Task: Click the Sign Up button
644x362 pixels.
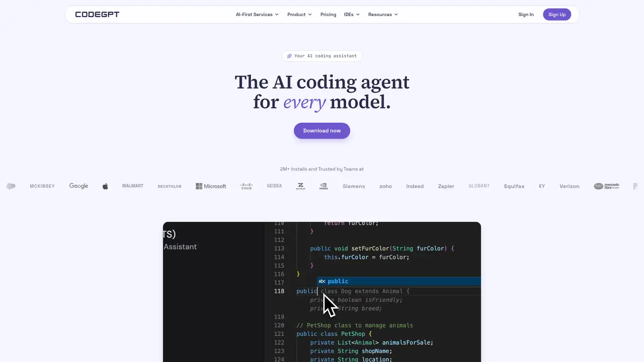Action: point(557,15)
